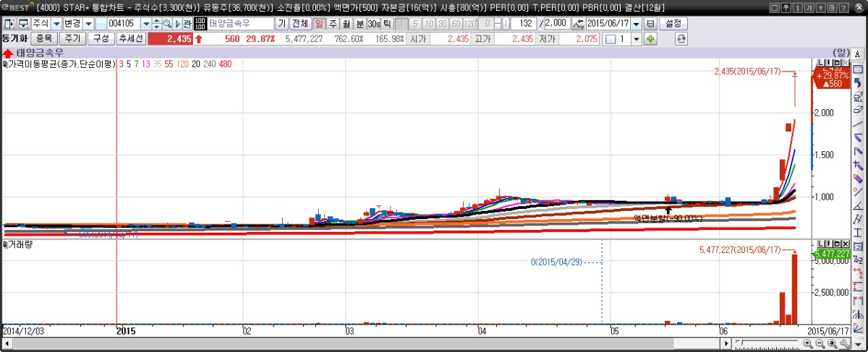Select the 일 (daily) period toggle
The height and width of the screenshot is (352, 868).
click(319, 24)
